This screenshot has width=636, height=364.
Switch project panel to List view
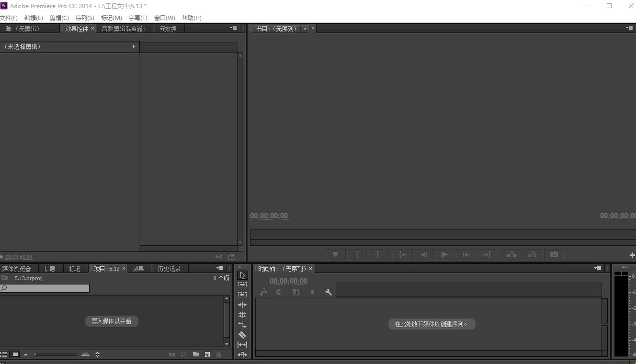coord(4,354)
